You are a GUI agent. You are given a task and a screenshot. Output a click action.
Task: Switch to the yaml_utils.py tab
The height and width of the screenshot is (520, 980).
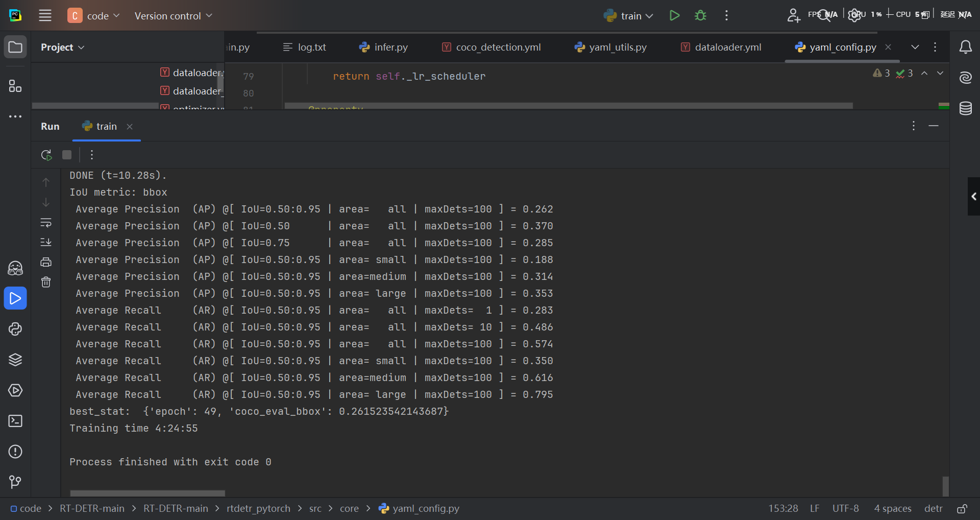pyautogui.click(x=610, y=47)
